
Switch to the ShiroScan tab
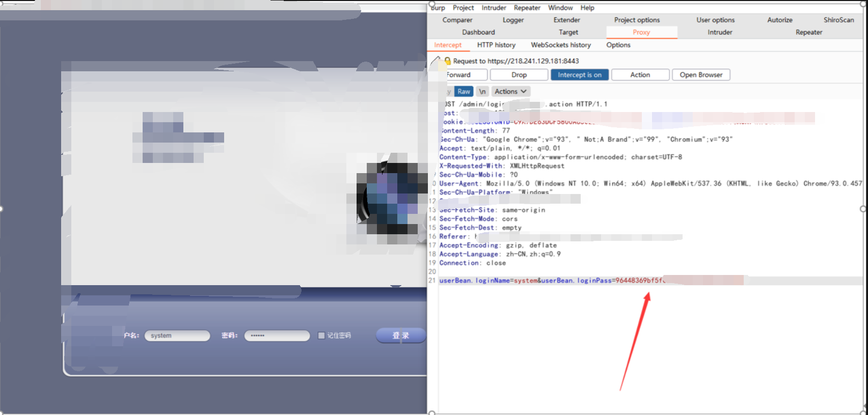[838, 20]
